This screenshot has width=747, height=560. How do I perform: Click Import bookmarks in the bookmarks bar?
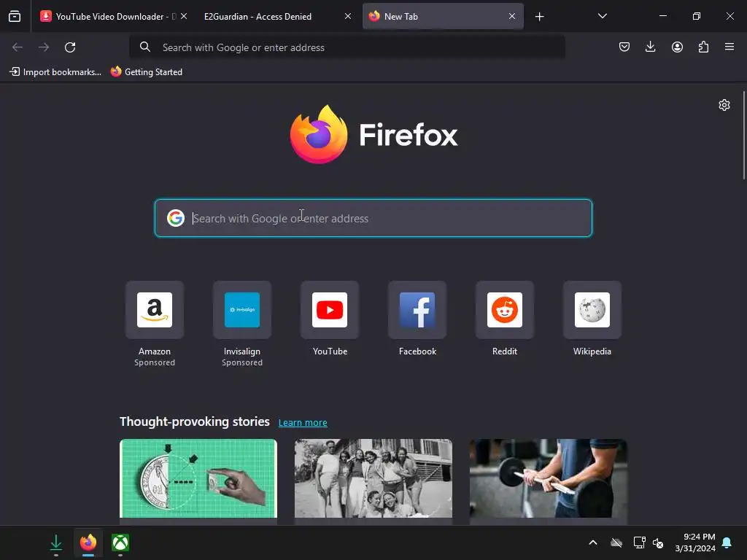pyautogui.click(x=55, y=72)
